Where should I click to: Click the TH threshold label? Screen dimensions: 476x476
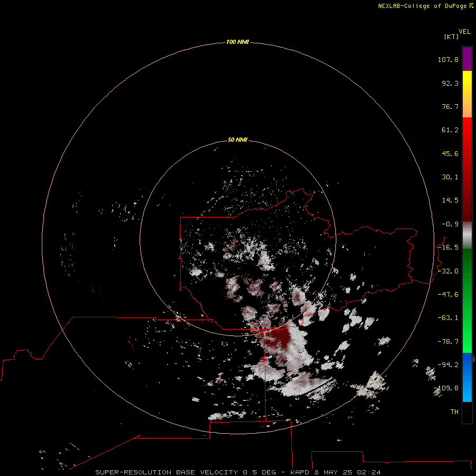click(x=454, y=412)
